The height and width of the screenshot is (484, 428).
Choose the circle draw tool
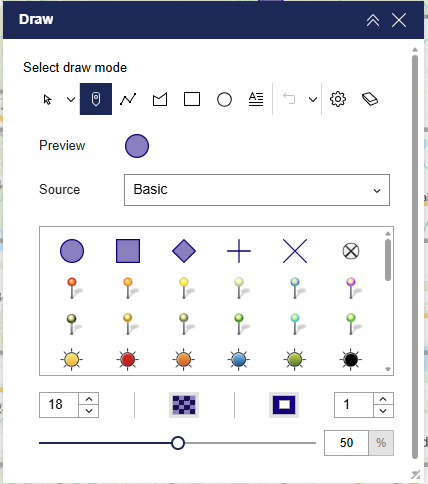224,99
